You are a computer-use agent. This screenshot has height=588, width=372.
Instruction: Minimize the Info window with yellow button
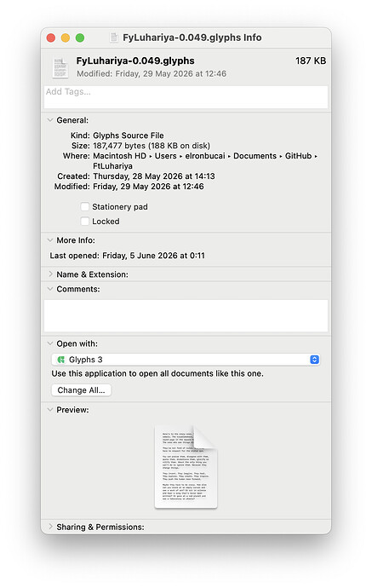click(x=66, y=37)
